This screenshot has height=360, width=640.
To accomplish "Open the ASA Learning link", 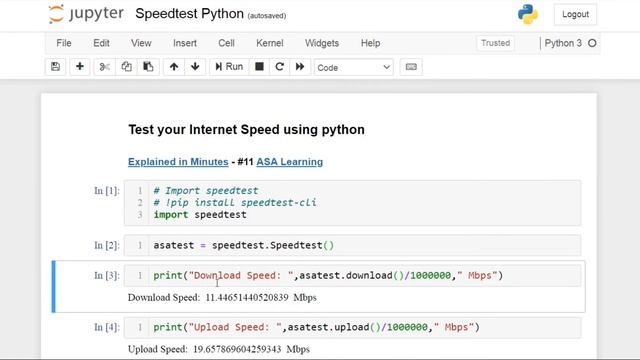I will (289, 162).
